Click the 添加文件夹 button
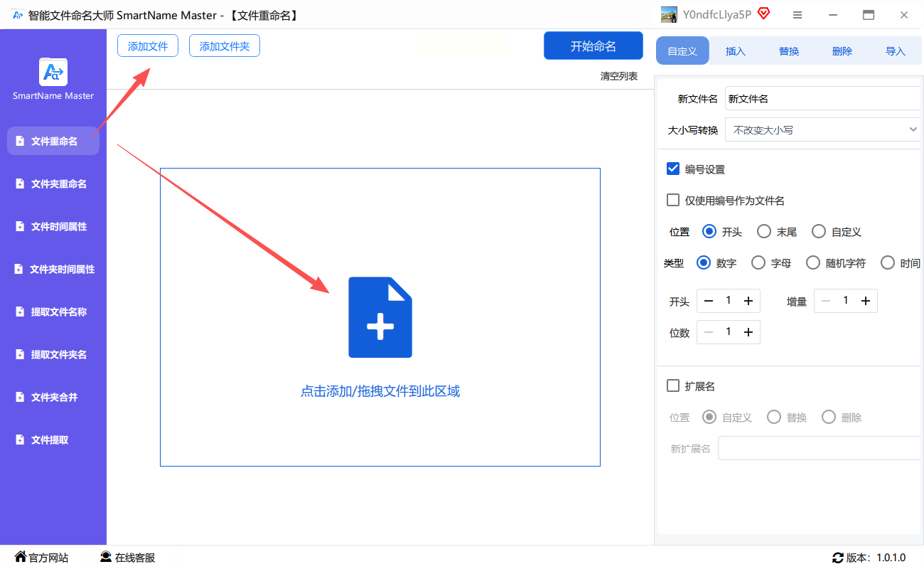This screenshot has width=924, height=569. (x=225, y=46)
